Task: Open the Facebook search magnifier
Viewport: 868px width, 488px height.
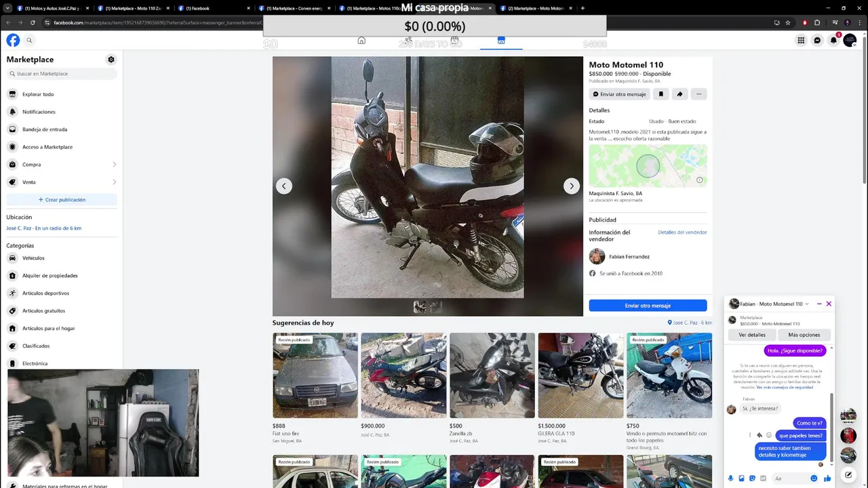Action: [x=29, y=41]
